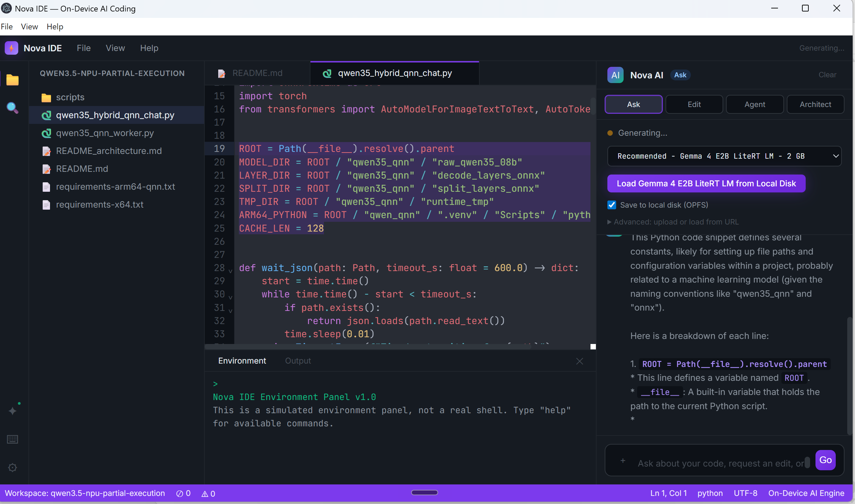Click the plus attach icon in chat input
Viewport: 855px width, 504px height.
pos(623,460)
